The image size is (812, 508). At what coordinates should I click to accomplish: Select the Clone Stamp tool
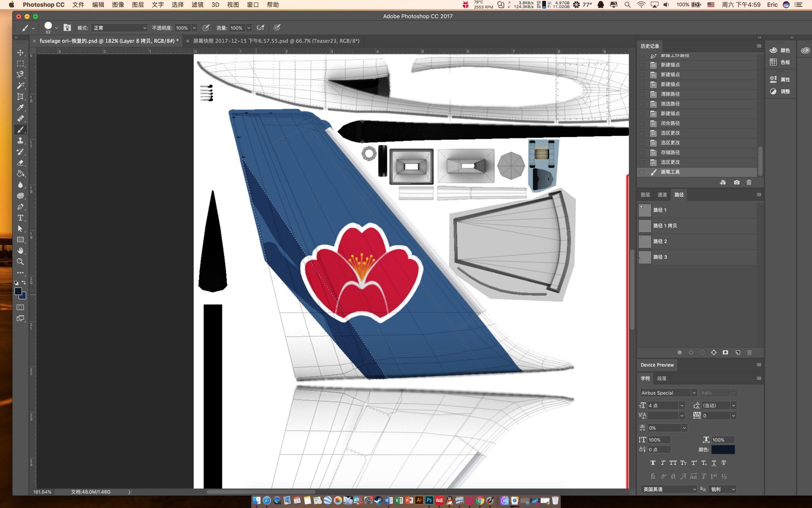point(20,140)
